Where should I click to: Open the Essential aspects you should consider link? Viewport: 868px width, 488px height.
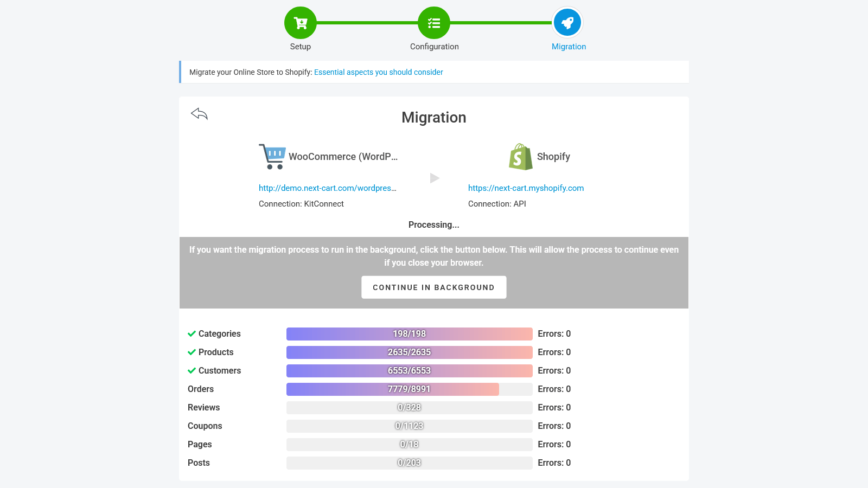[379, 72]
